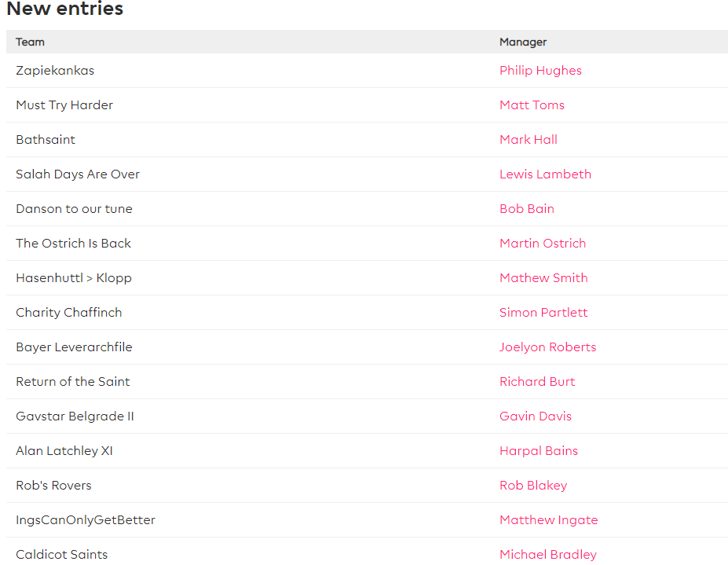The width and height of the screenshot is (728, 565).
Task: Open the Martin Ostrich manager link
Action: coord(543,244)
